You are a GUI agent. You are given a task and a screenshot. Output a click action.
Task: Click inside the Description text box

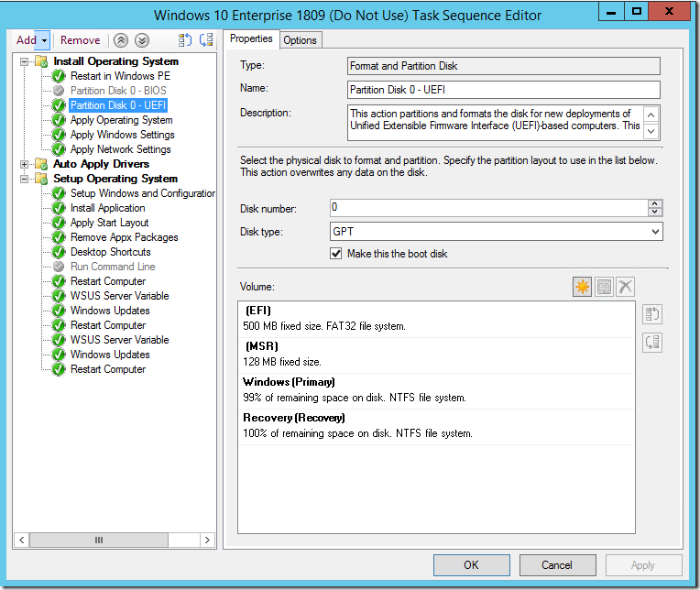point(496,123)
